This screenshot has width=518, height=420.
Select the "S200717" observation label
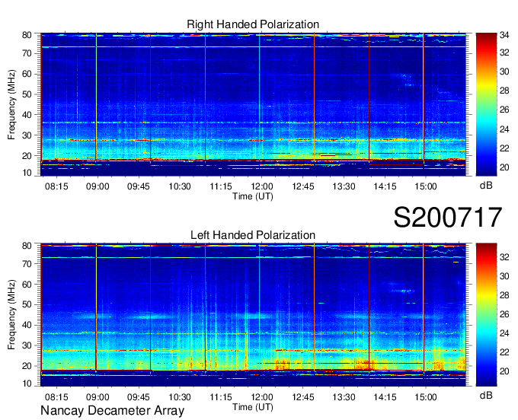pos(448,218)
